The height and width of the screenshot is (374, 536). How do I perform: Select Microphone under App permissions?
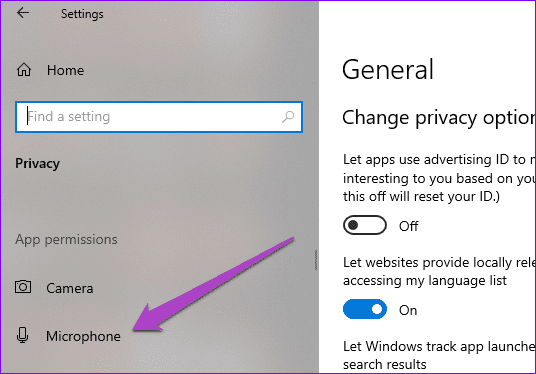[x=83, y=336]
